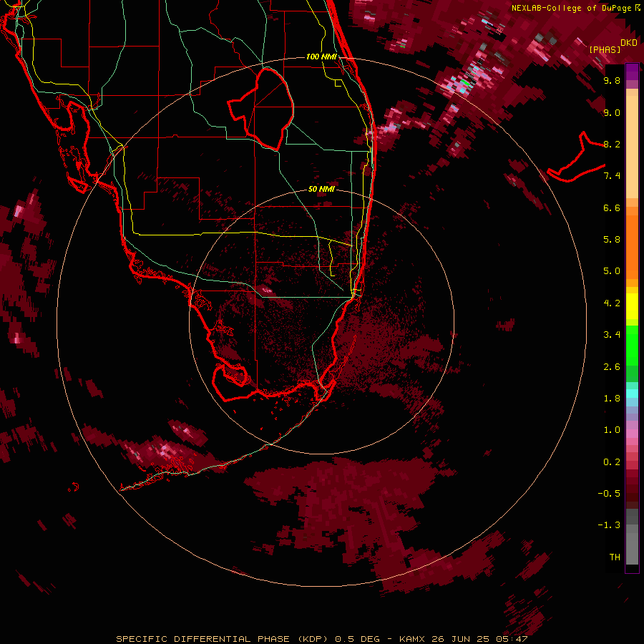The width and height of the screenshot is (644, 644).
Task: Click the 50 NMI range ring label
Action: [x=321, y=190]
